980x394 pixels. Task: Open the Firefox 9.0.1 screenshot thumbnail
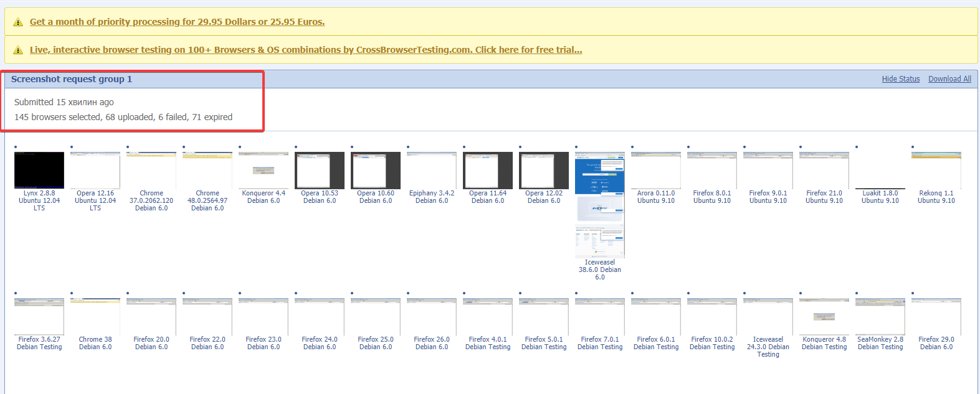768,170
